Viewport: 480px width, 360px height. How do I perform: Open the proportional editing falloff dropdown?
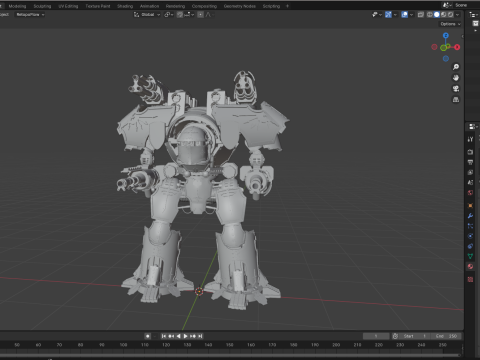tap(210, 15)
